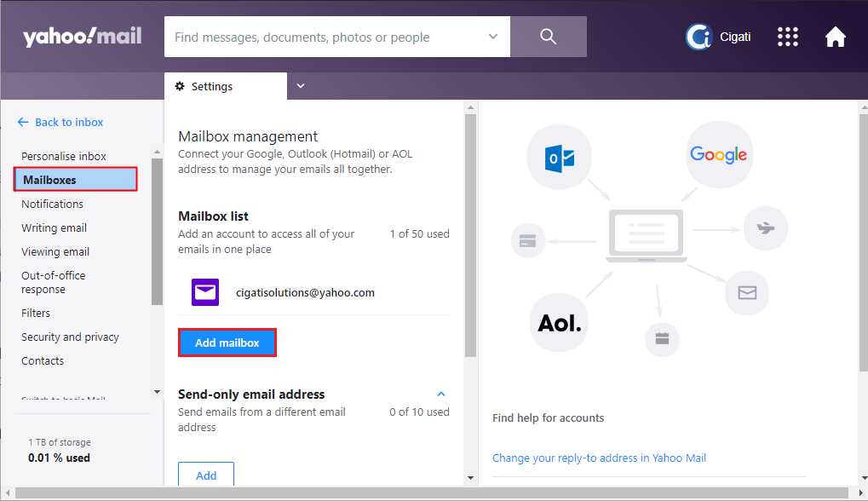Click the airplane travel icon
This screenshot has width=868, height=501.
tap(766, 228)
